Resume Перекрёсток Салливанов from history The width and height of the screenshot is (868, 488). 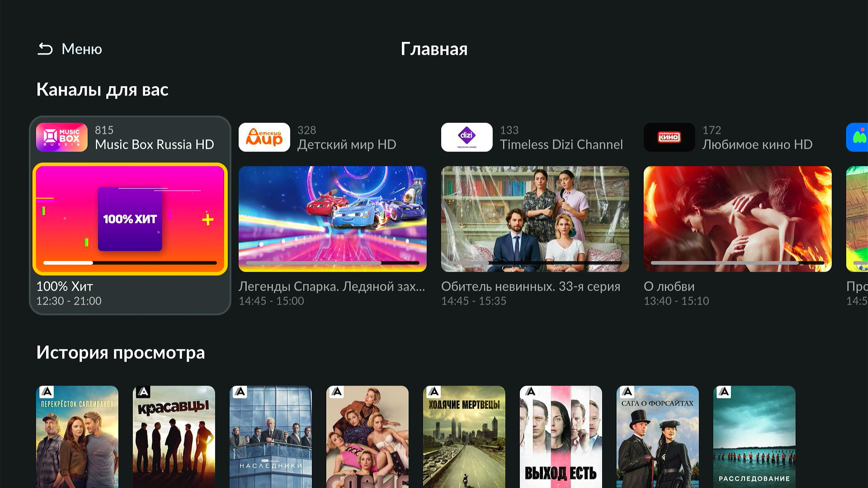pos(77,437)
